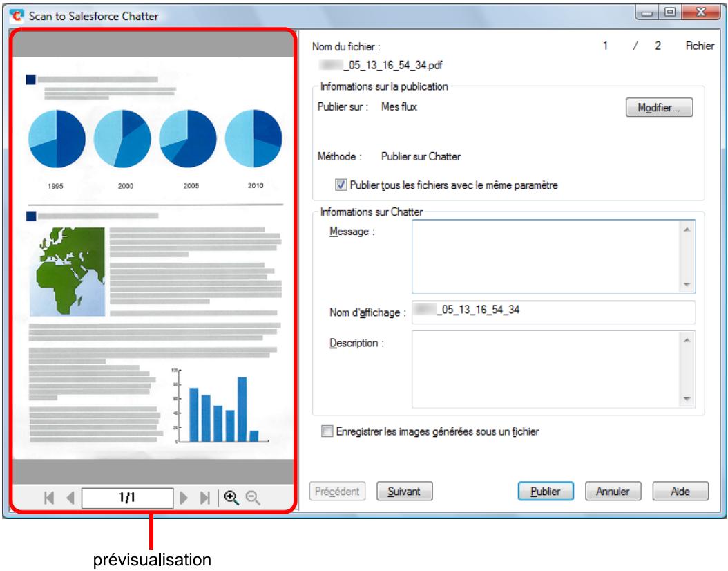Toggle 'Publier tous les fichiers avec le même paramètre'
The height and width of the screenshot is (571, 728).
(x=341, y=185)
